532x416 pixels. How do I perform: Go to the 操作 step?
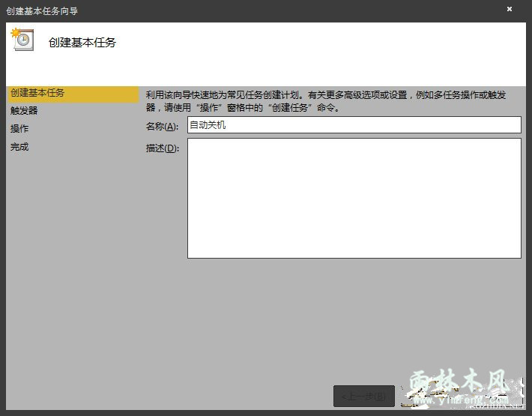tap(19, 129)
